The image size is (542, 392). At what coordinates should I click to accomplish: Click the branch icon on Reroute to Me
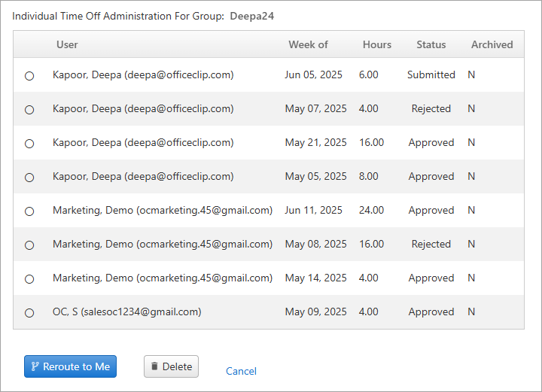35,366
